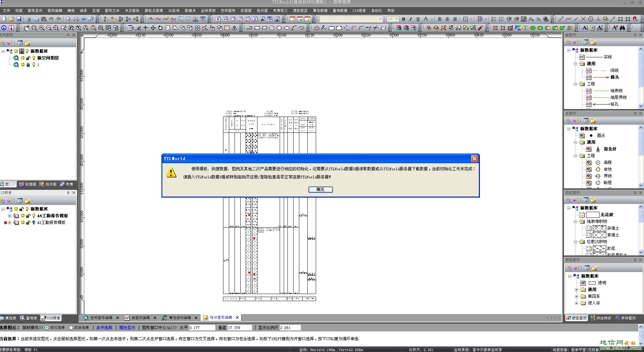
Task: Click the Pan hand tool icon
Action: click(x=27, y=28)
